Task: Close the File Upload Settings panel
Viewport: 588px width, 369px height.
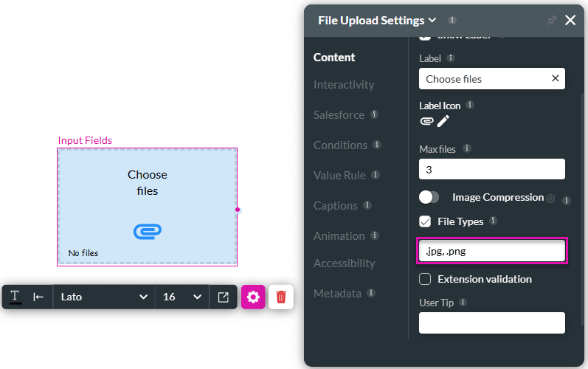Action: [570, 20]
